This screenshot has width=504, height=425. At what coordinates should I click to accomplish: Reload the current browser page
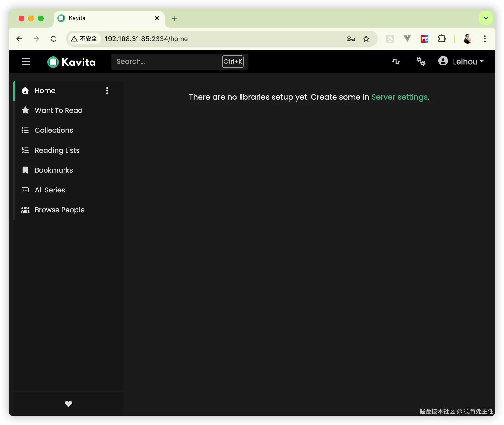pyautogui.click(x=54, y=39)
